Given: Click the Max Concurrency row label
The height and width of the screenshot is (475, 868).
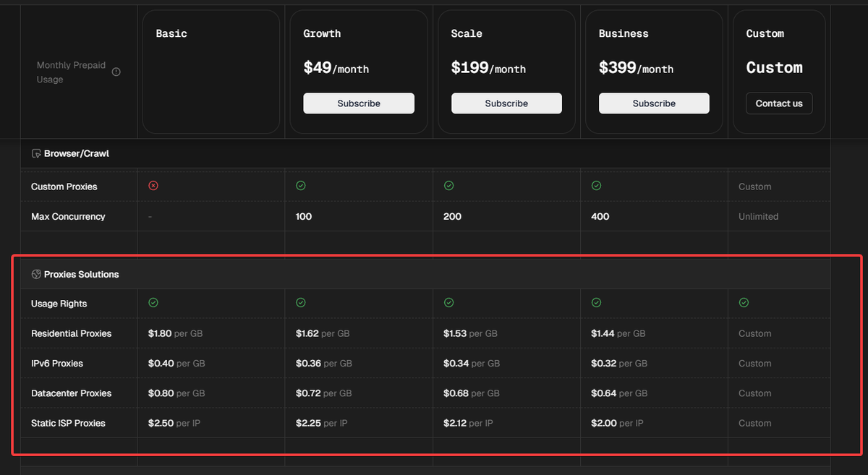Looking at the screenshot, I should click(68, 216).
